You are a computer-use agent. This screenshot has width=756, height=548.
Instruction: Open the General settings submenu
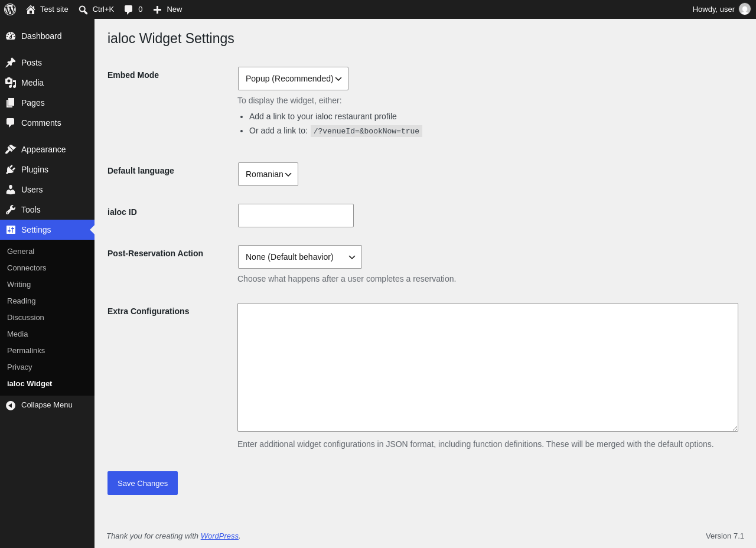tap(21, 251)
